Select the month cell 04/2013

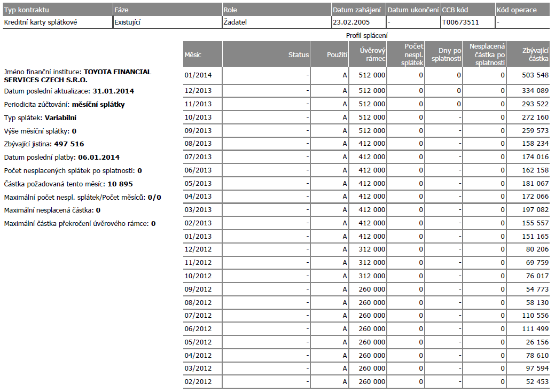tap(202, 197)
